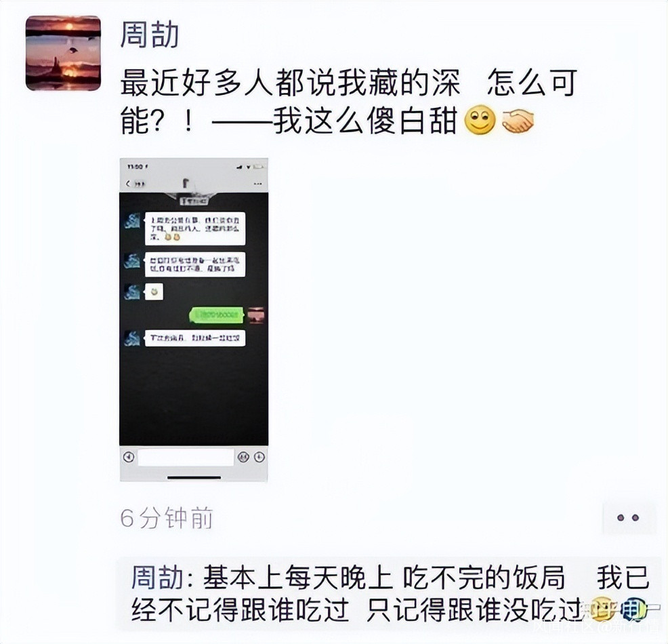Screen dimensions: 668x644
Task: Tap the 周劼 username above the post
Action: [149, 35]
